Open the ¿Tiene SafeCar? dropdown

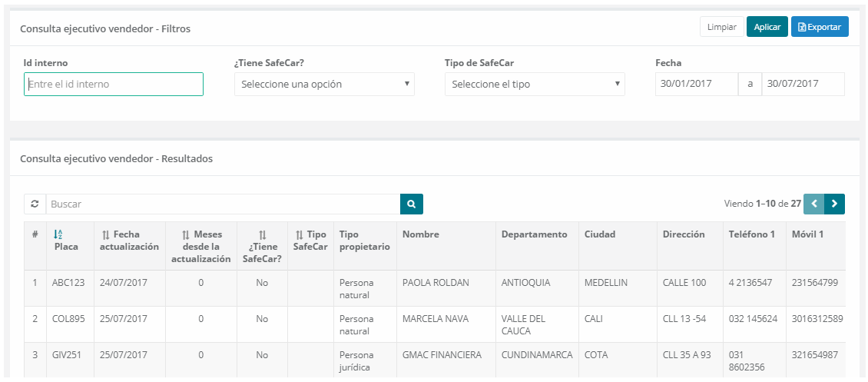(324, 85)
